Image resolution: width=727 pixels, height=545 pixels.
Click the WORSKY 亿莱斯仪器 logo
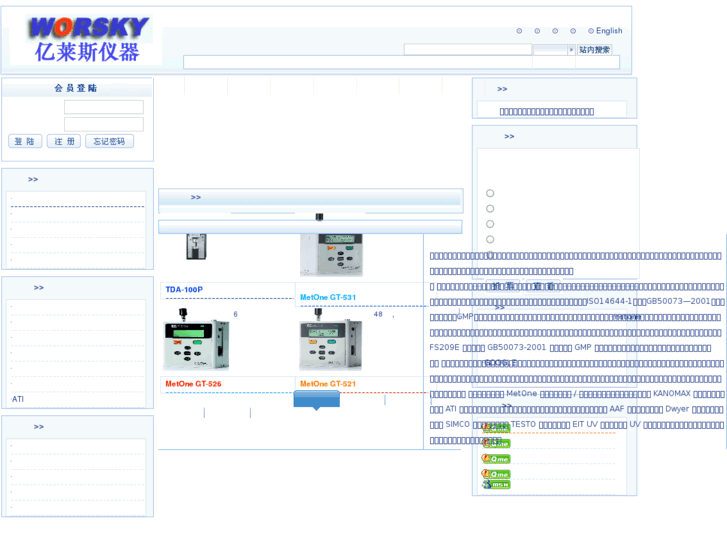pos(87,39)
